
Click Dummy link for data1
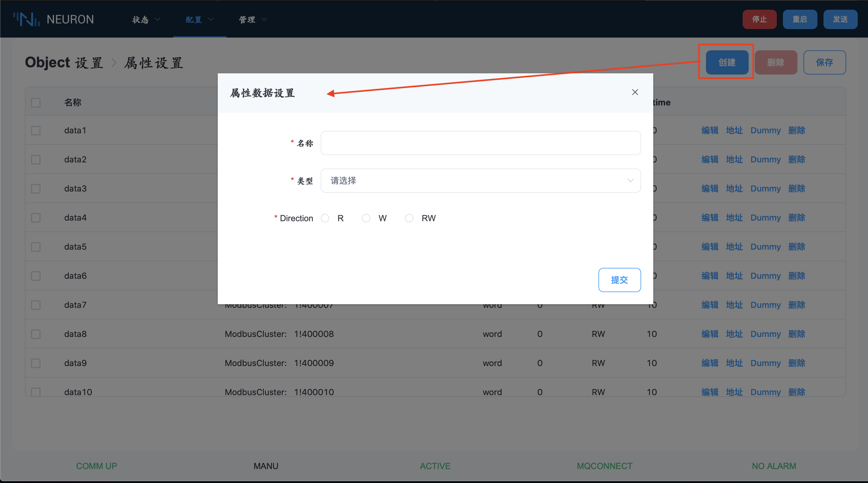coord(766,130)
